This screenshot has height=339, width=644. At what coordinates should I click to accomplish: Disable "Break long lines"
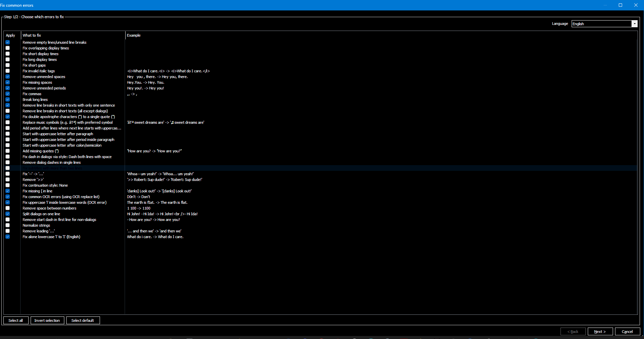pos(7,99)
